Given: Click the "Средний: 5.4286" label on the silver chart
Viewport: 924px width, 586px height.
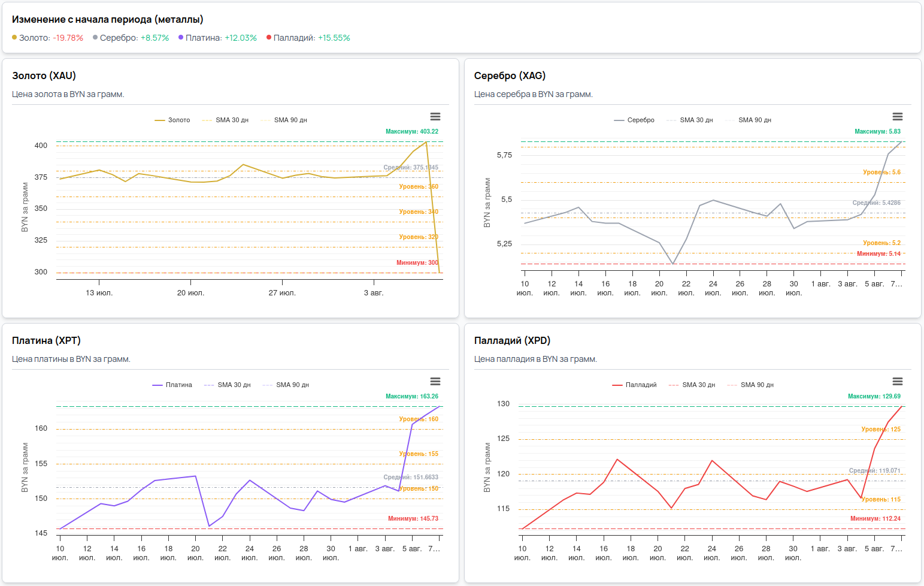Looking at the screenshot, I should [877, 203].
